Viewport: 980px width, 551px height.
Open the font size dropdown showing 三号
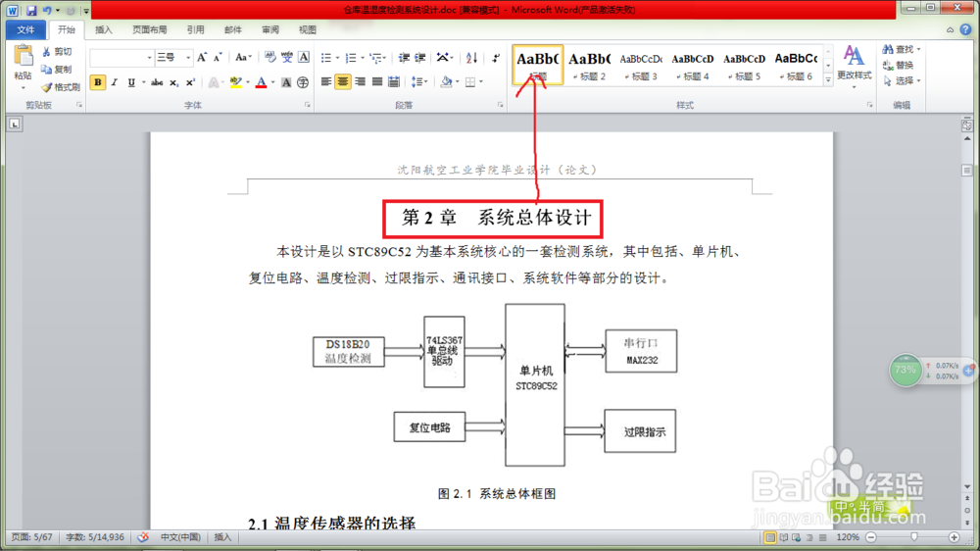click(188, 58)
